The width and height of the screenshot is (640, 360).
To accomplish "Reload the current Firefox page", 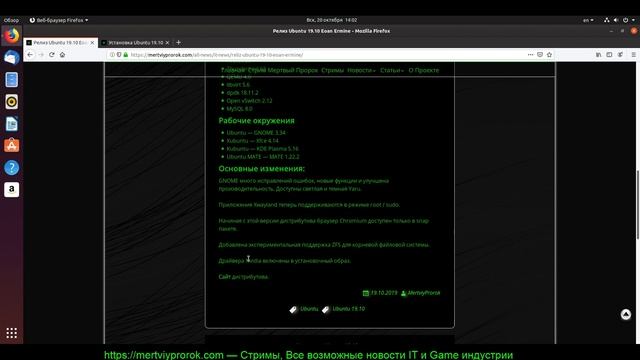I will (51, 55).
